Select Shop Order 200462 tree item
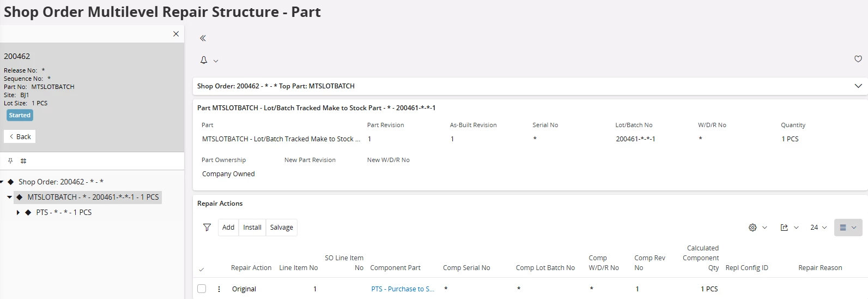 click(x=61, y=182)
